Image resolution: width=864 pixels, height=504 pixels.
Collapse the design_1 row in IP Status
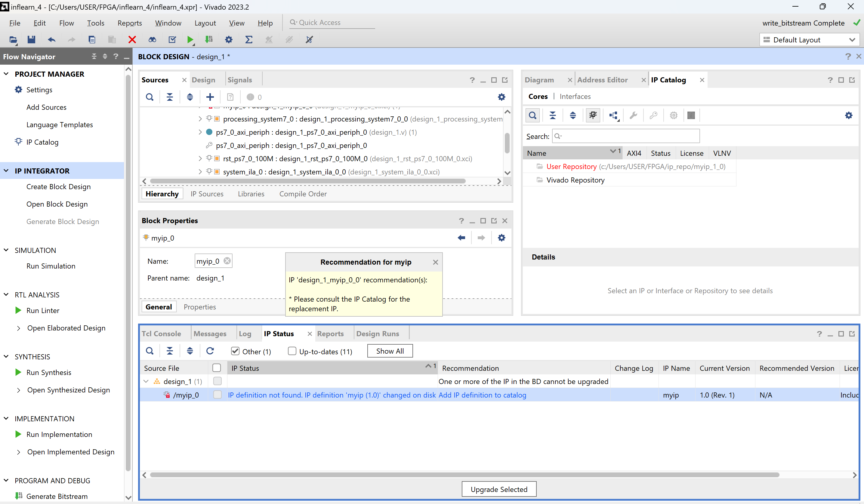pyautogui.click(x=146, y=381)
